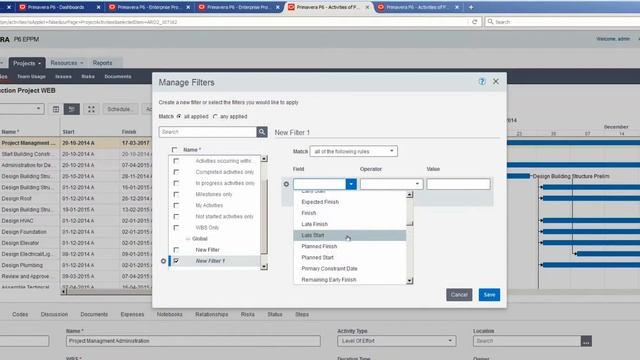The width and height of the screenshot is (640, 360).
Task: Select 'Primary Constraint Date' from field list
Action: point(350,269)
